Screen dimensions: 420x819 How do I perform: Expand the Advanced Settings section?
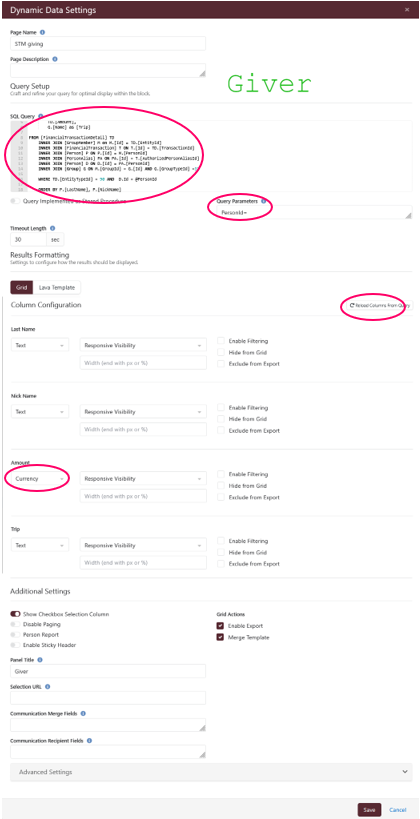(211, 772)
